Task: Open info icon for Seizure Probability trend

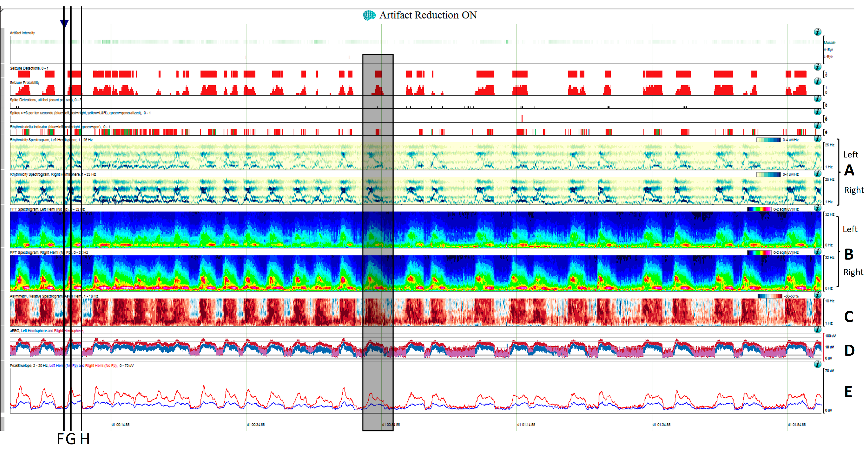Action: pyautogui.click(x=818, y=81)
